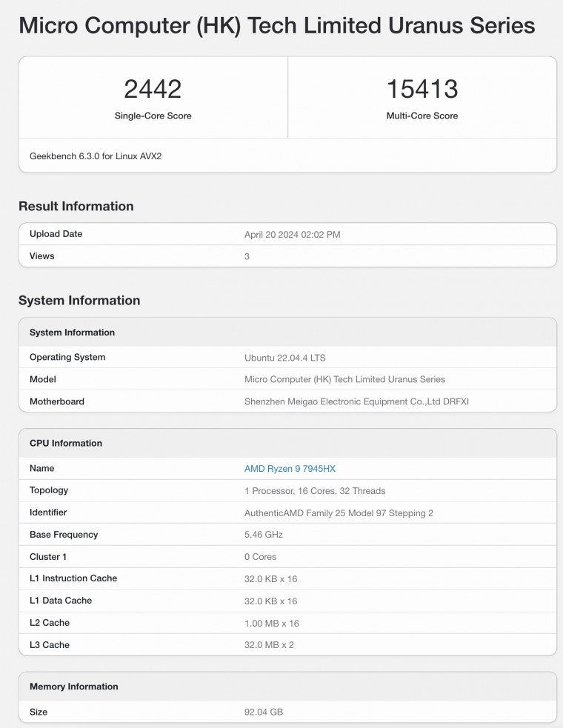The height and width of the screenshot is (728, 563).
Task: Click the L1 Data Cache label
Action: pyautogui.click(x=61, y=601)
